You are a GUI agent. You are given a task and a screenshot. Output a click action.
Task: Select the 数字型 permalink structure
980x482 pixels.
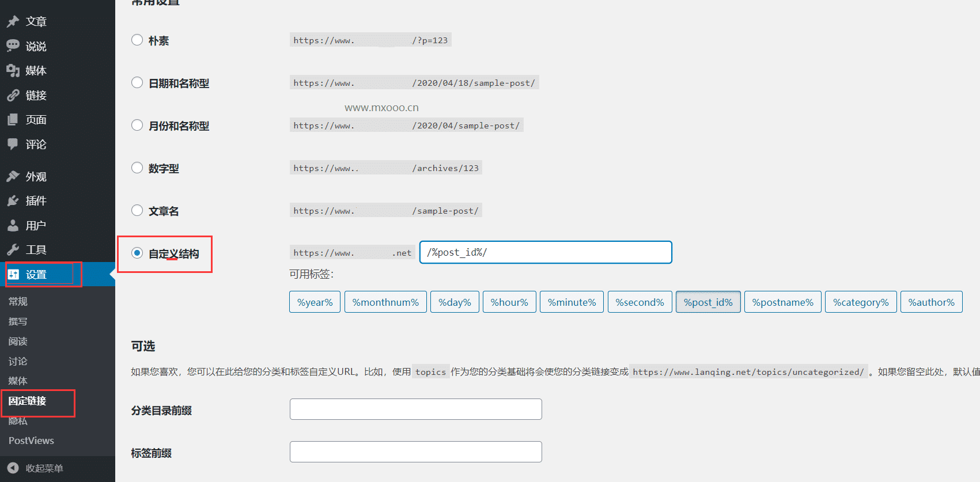[137, 168]
